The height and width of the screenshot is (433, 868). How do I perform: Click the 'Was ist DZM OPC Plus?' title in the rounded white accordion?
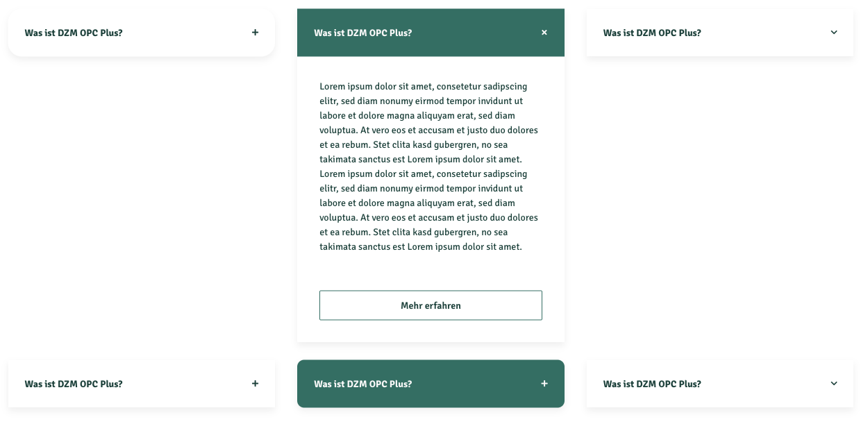pyautogui.click(x=74, y=33)
